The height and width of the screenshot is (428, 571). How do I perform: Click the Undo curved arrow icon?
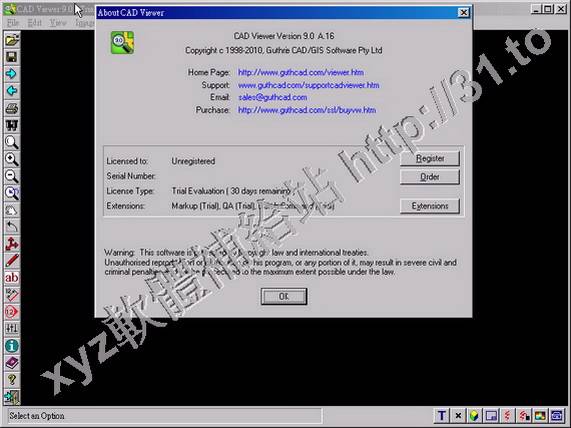[12, 227]
